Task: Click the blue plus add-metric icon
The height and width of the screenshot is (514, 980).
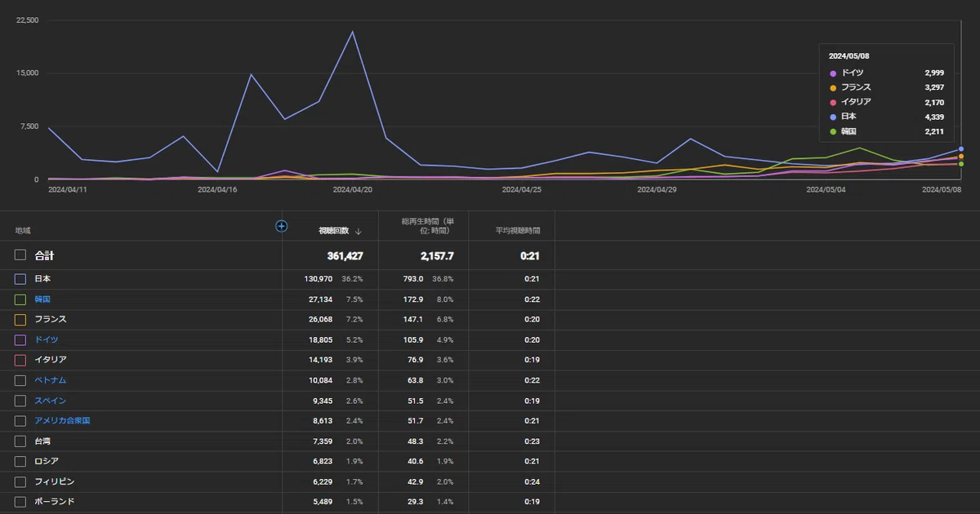Action: [281, 226]
